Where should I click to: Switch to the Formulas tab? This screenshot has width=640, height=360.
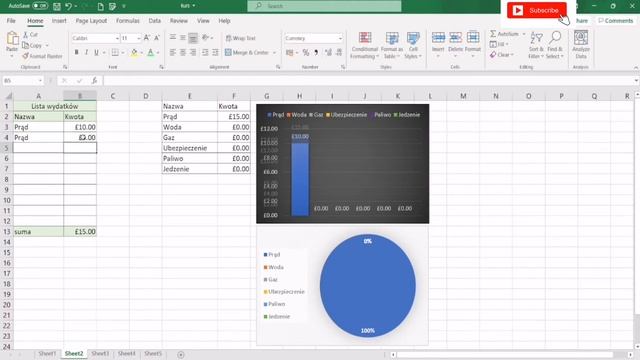pyautogui.click(x=127, y=21)
